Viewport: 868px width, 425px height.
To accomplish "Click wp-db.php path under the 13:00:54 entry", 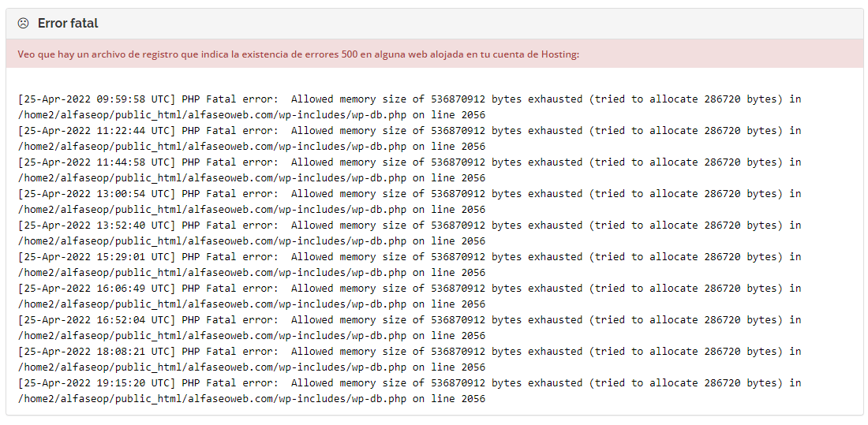I will 212,210.
